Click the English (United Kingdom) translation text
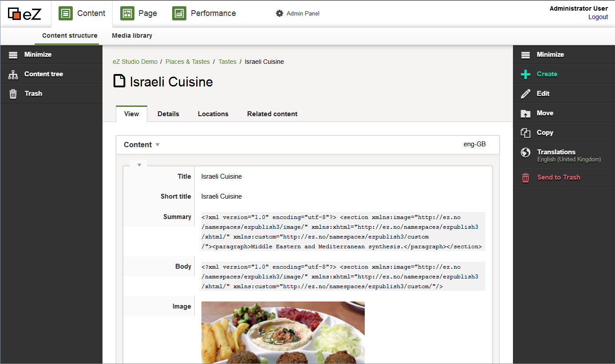The image size is (615, 364). [x=569, y=160]
